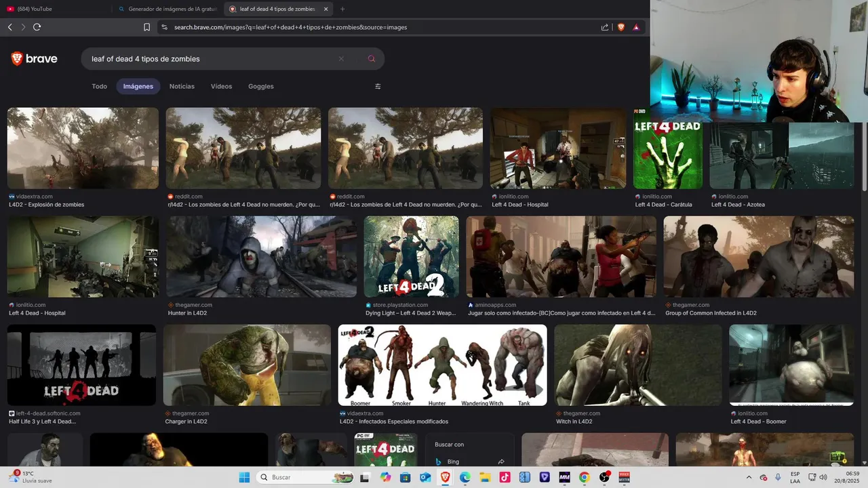This screenshot has height=488, width=868.
Task: Switch to 'Generador de imágenes de IA' tab
Action: point(167,9)
